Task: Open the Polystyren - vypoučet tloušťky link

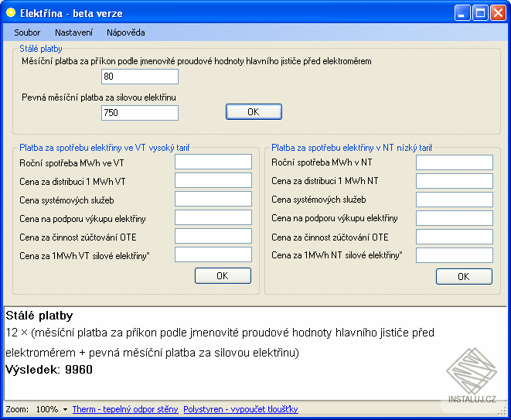Action: coord(241,409)
